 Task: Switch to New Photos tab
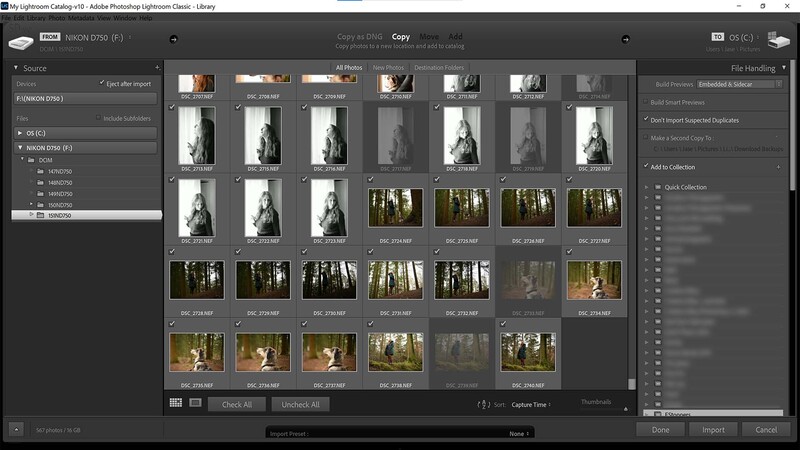coord(388,67)
